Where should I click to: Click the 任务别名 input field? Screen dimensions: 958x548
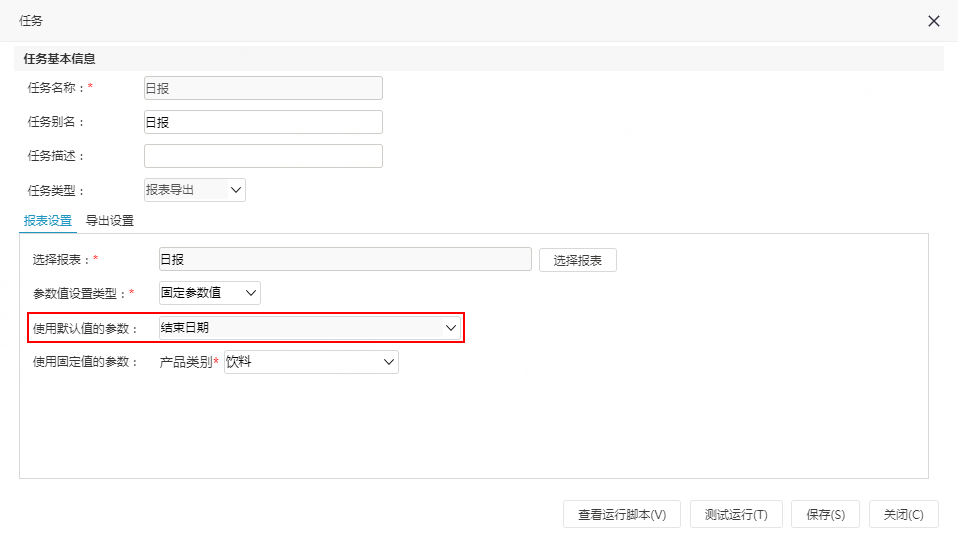pyautogui.click(x=263, y=122)
